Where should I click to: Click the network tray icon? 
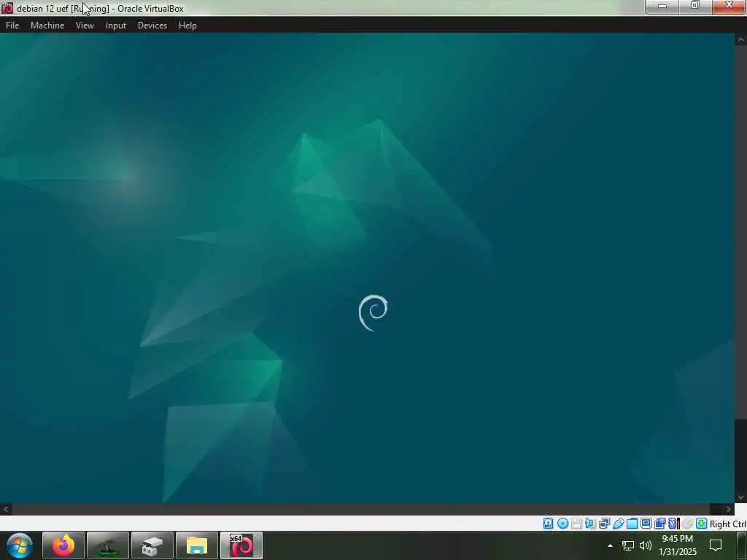point(628,545)
